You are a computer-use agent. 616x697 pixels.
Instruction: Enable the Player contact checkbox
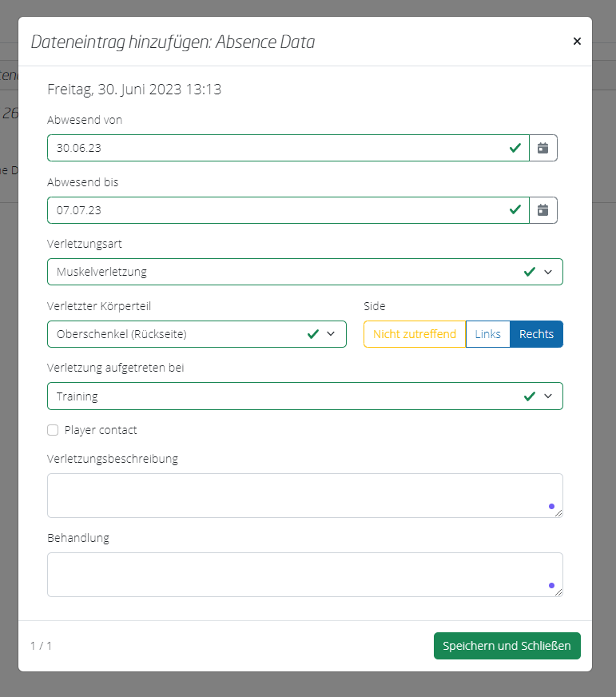[x=54, y=430]
